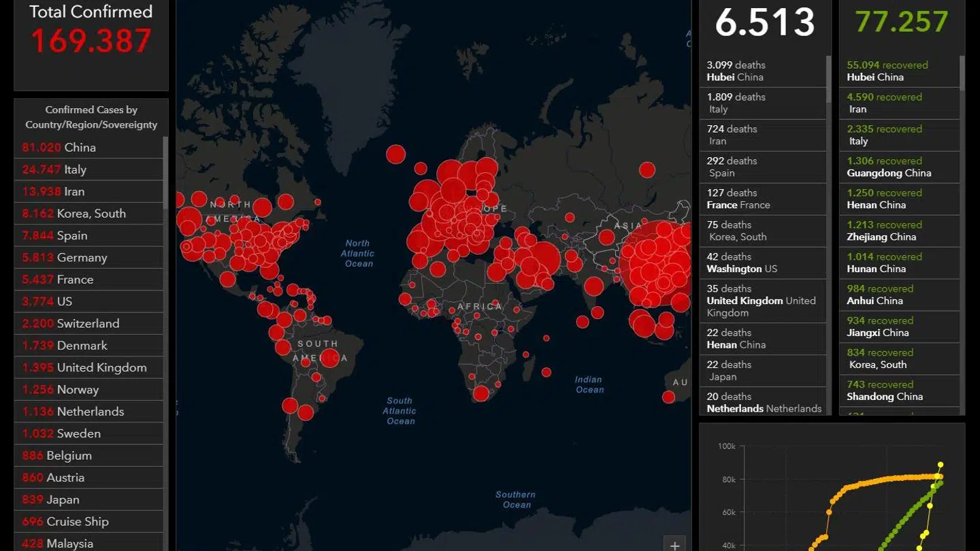Image resolution: width=980 pixels, height=551 pixels.
Task: Click Shandong China recovered entry
Action: [899, 390]
